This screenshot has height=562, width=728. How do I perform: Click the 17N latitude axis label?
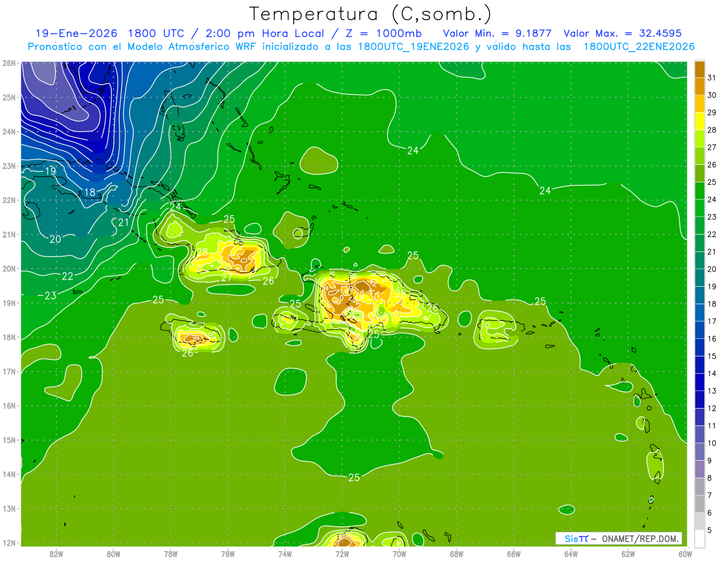point(8,371)
